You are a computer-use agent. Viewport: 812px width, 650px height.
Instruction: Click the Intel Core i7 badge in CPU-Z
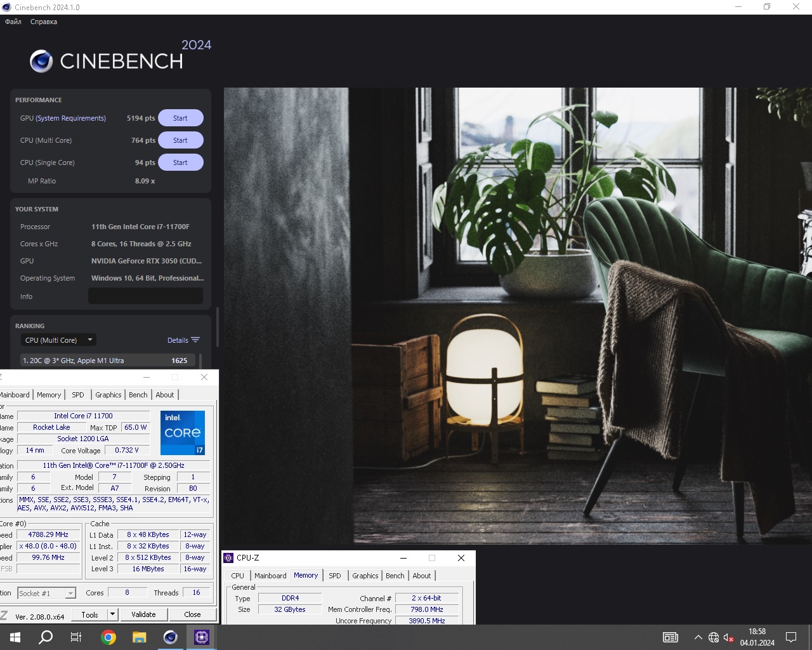tap(183, 433)
